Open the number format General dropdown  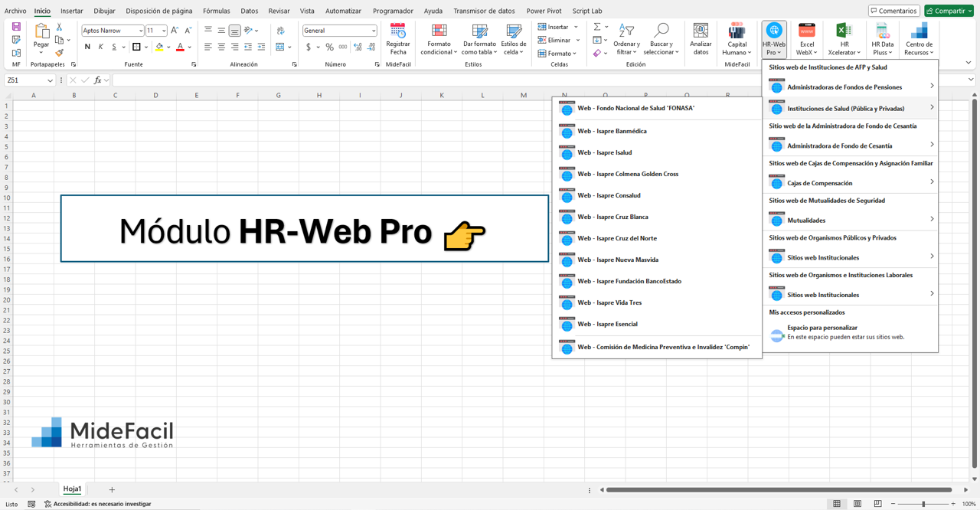click(374, 31)
